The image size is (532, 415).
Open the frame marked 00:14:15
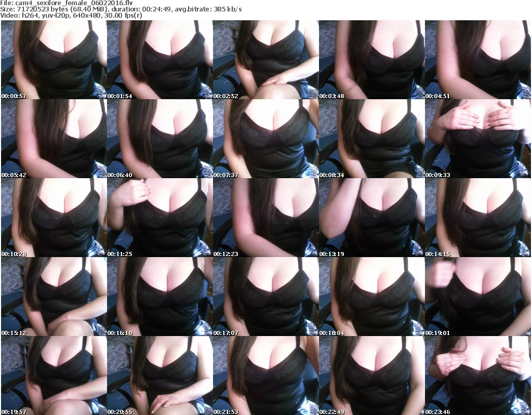[x=478, y=218]
